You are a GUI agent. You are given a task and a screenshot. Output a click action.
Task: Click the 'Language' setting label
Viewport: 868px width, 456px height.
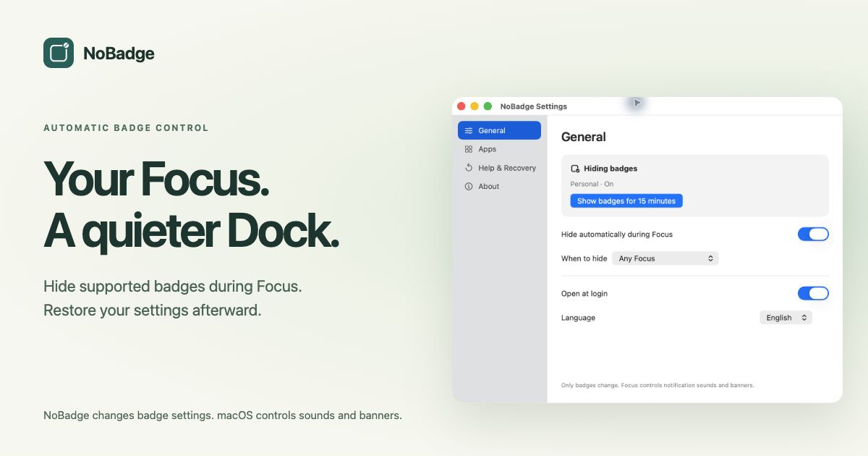pyautogui.click(x=579, y=318)
